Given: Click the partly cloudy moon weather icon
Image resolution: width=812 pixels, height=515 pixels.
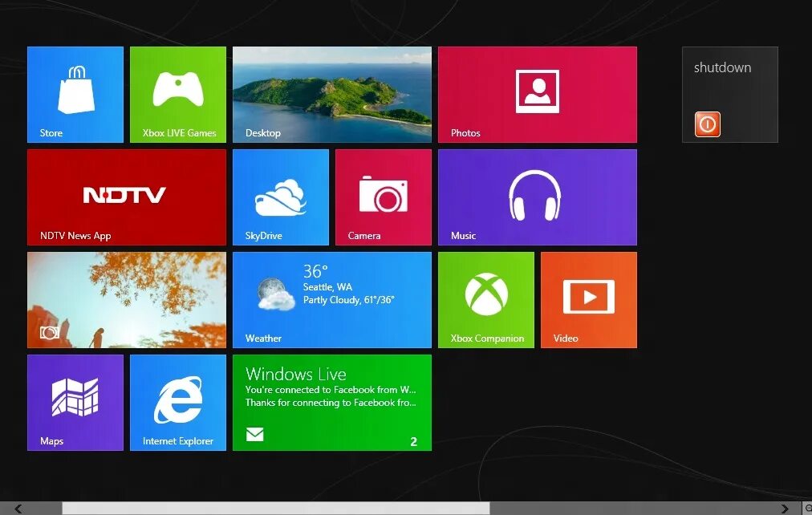Looking at the screenshot, I should [x=276, y=294].
